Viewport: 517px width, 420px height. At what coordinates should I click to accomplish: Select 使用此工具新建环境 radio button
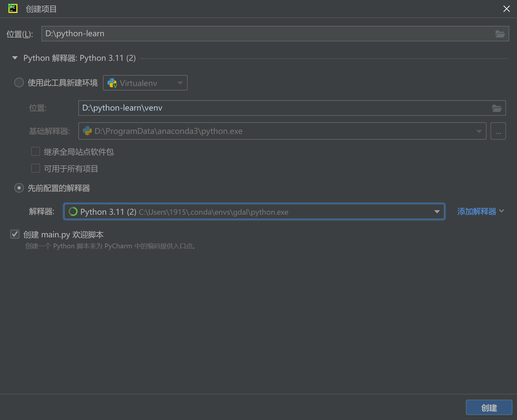[19, 82]
